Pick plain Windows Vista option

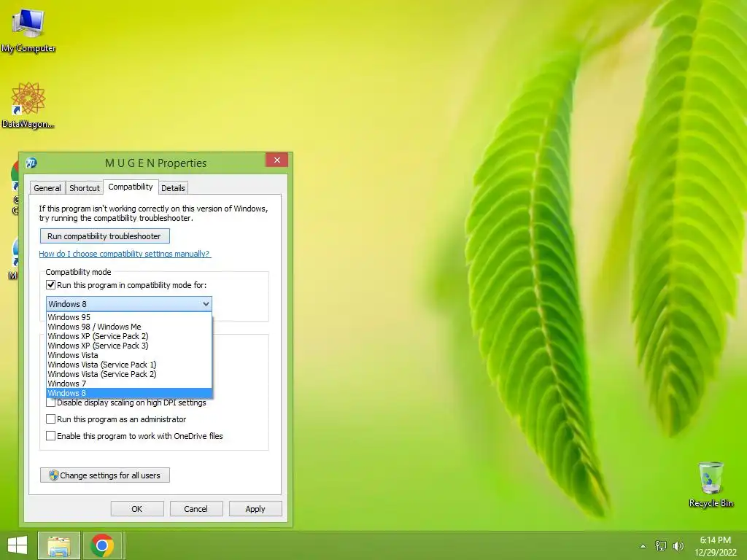tap(129, 355)
